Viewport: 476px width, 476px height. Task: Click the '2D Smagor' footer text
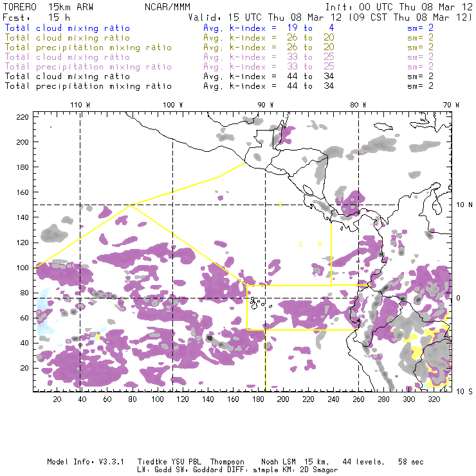[319, 470]
